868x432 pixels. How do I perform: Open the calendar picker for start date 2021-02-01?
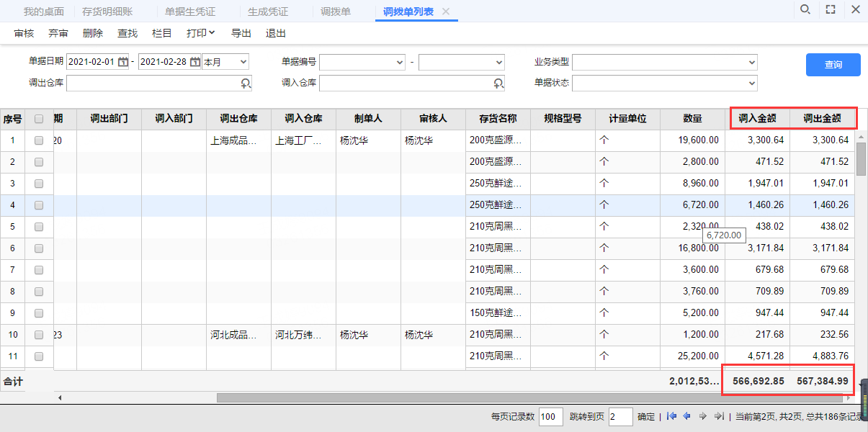123,62
